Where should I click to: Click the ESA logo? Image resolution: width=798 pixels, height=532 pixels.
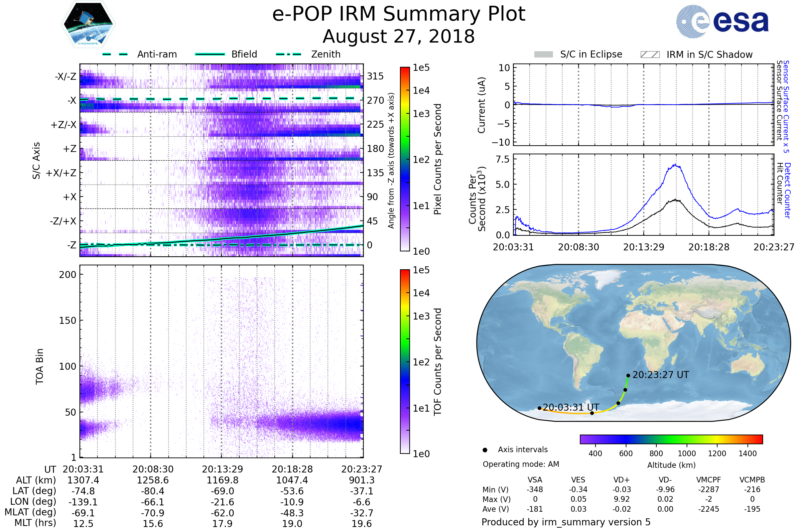click(x=722, y=21)
